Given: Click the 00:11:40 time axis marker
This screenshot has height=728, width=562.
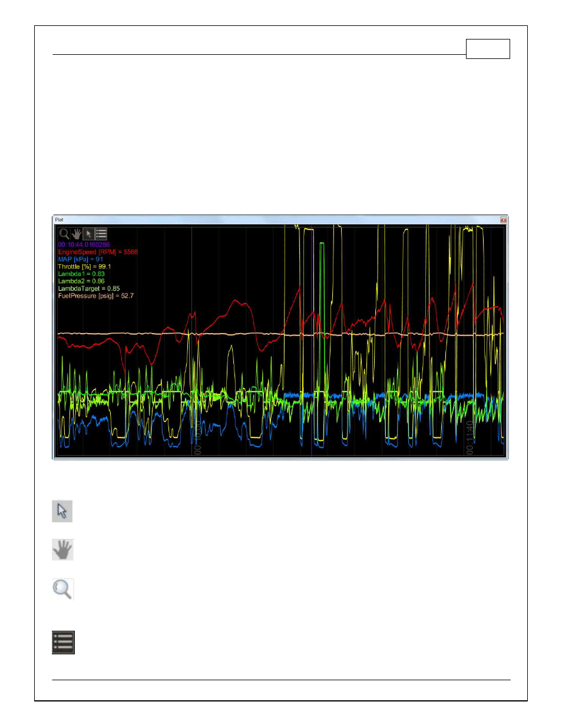Looking at the screenshot, I should point(470,437).
